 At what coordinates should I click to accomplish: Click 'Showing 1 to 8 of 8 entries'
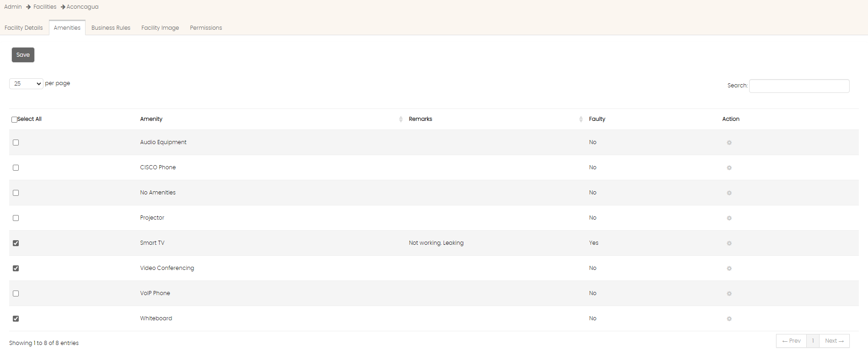click(x=44, y=343)
